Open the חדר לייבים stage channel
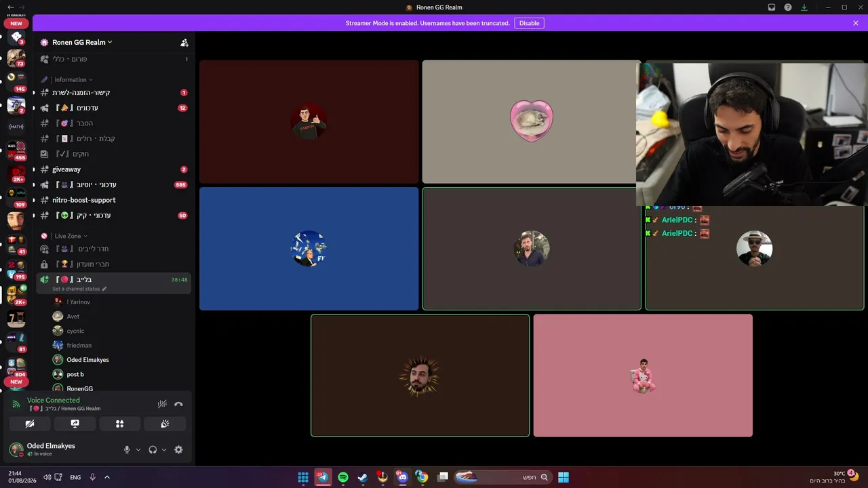This screenshot has width=868, height=488. click(113, 249)
